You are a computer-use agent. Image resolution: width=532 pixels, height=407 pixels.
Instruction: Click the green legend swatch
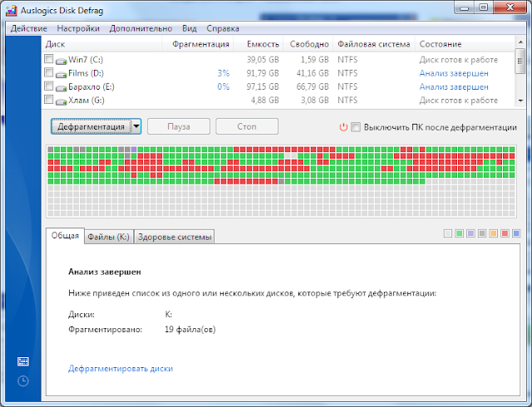[460, 233]
